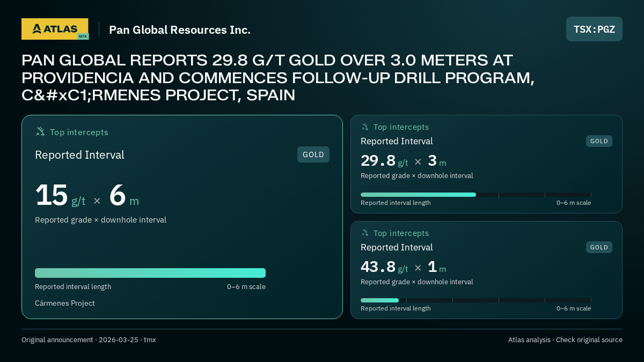The image size is (644, 362).
Task: Click the '15 g/t × 6 m' value
Action: click(x=87, y=195)
